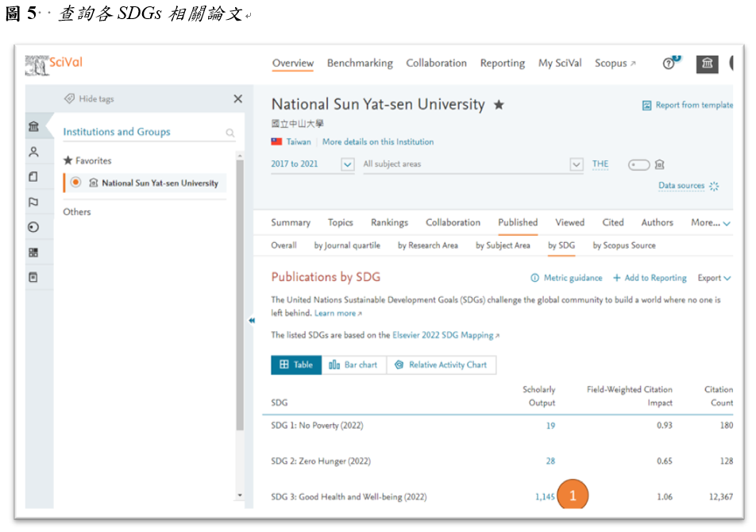756x532 pixels.
Task: Expand the More... tab menu
Action: [711, 222]
